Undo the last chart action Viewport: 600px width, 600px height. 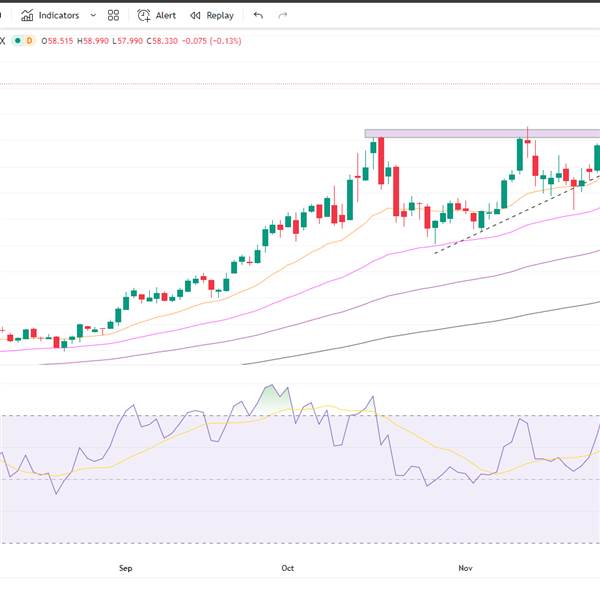[258, 15]
